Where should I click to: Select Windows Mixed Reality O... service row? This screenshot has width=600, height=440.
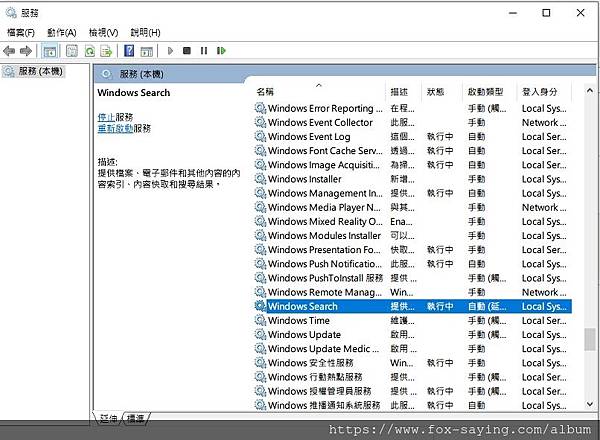412,222
